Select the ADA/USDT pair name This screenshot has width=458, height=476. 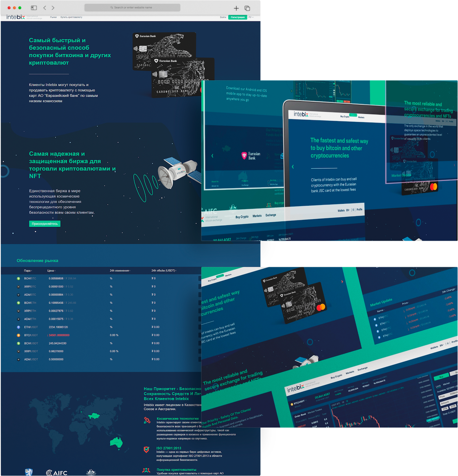[31, 359]
